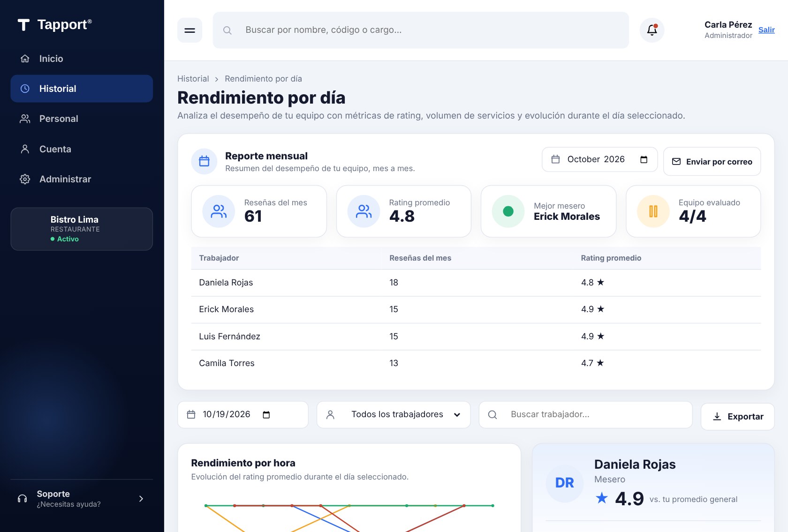The image size is (788, 532).
Task: Open the notifications bell
Action: tap(652, 30)
